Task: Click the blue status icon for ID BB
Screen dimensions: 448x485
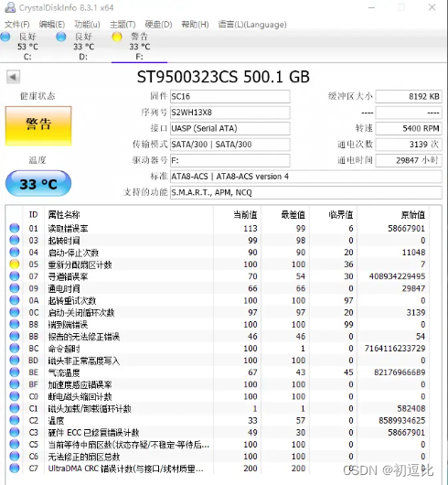Action: coord(15,336)
